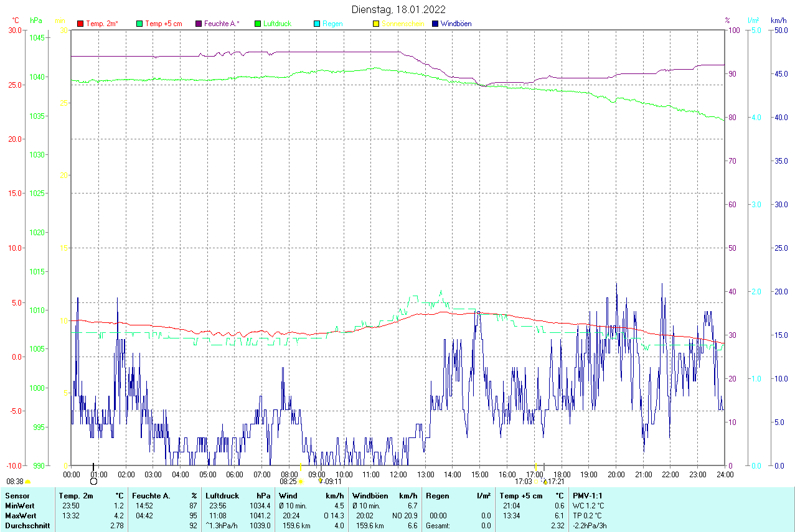The width and height of the screenshot is (795, 532).
Task: Click the arrow marker before 09:11
Action: 321,481
